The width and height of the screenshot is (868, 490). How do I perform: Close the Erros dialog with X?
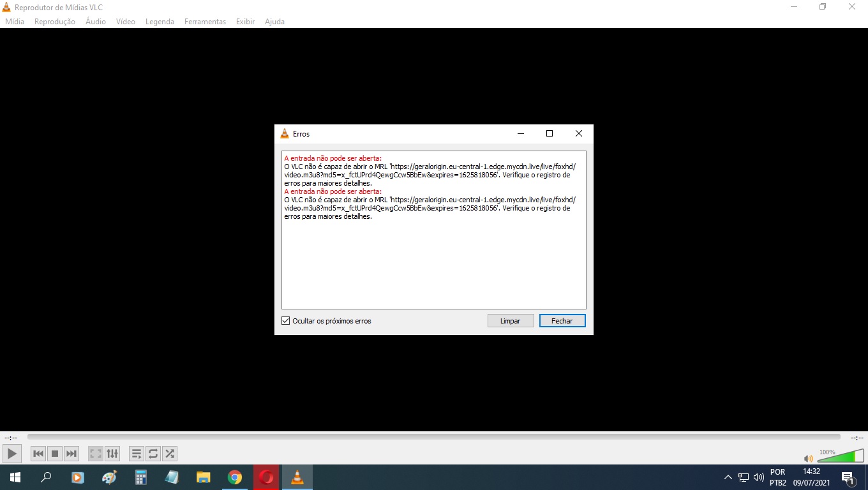pos(579,134)
